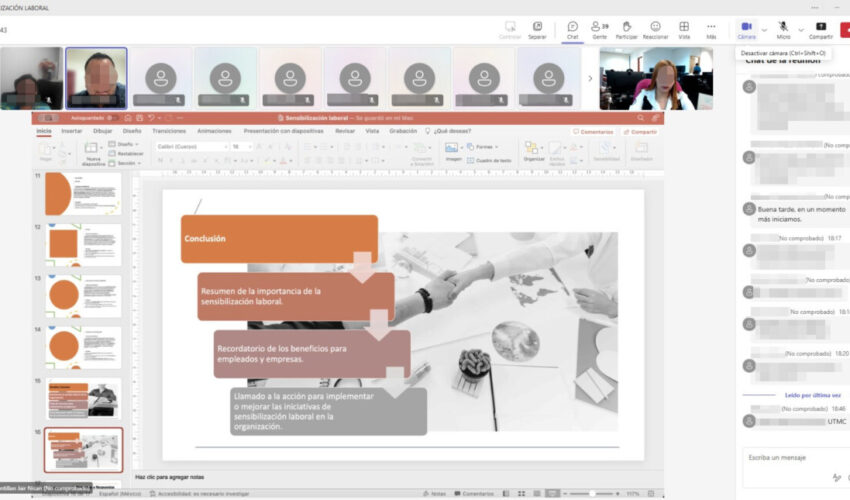This screenshot has height=500, width=850.
Task: Click the fit slide to window icon
Action: tap(651, 493)
